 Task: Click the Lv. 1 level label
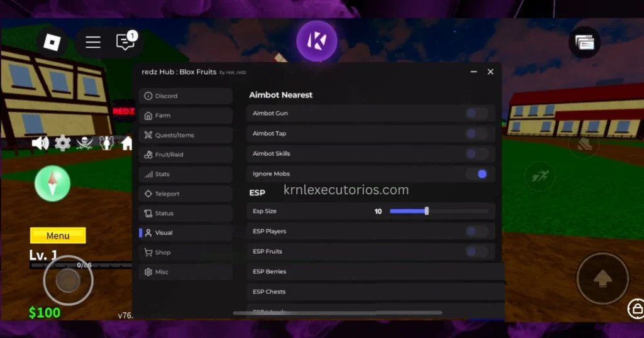[x=43, y=255]
